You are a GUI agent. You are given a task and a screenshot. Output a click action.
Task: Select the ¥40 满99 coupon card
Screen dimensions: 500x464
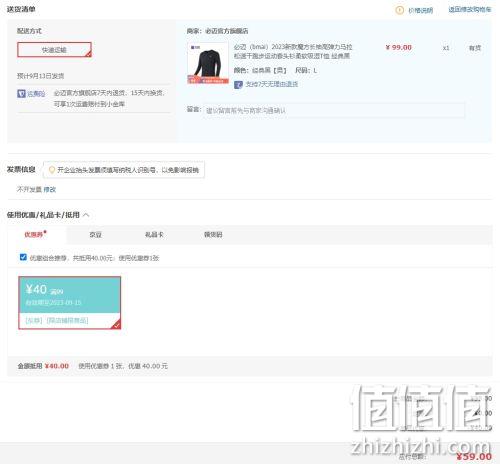(70, 303)
